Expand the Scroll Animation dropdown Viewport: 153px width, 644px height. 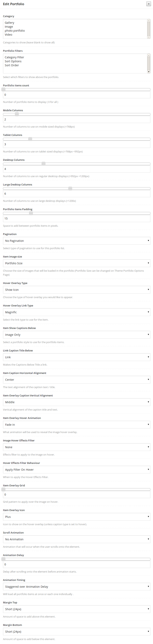(77, 539)
